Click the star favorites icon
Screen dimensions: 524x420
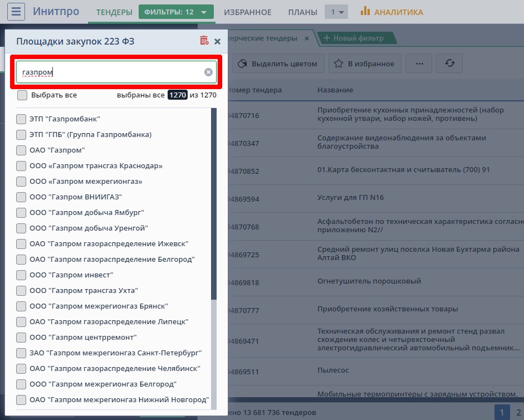[338, 64]
